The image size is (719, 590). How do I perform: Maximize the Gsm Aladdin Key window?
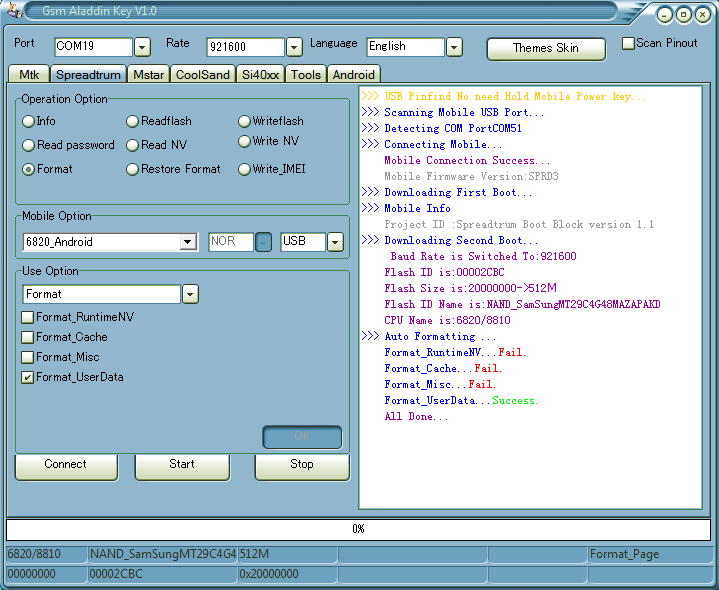(683, 15)
